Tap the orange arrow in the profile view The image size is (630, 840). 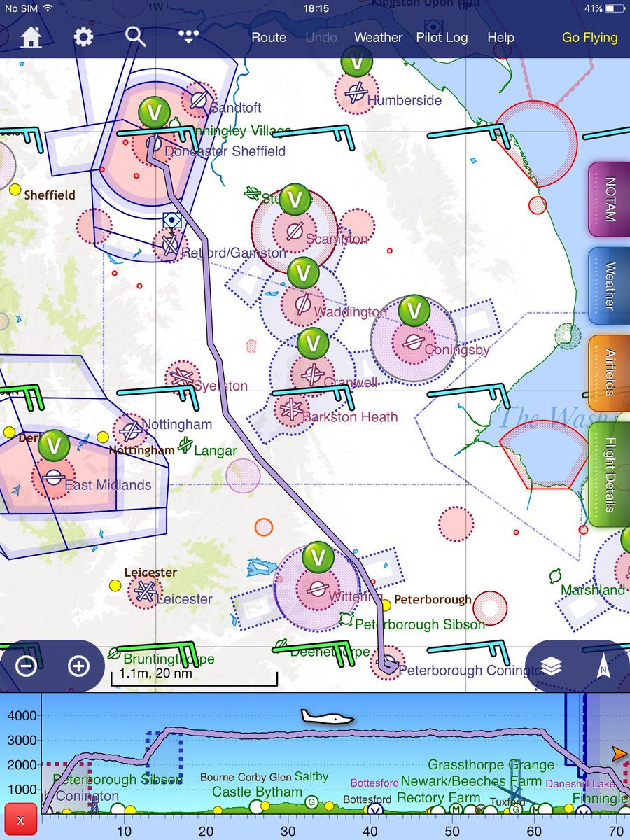(x=619, y=753)
